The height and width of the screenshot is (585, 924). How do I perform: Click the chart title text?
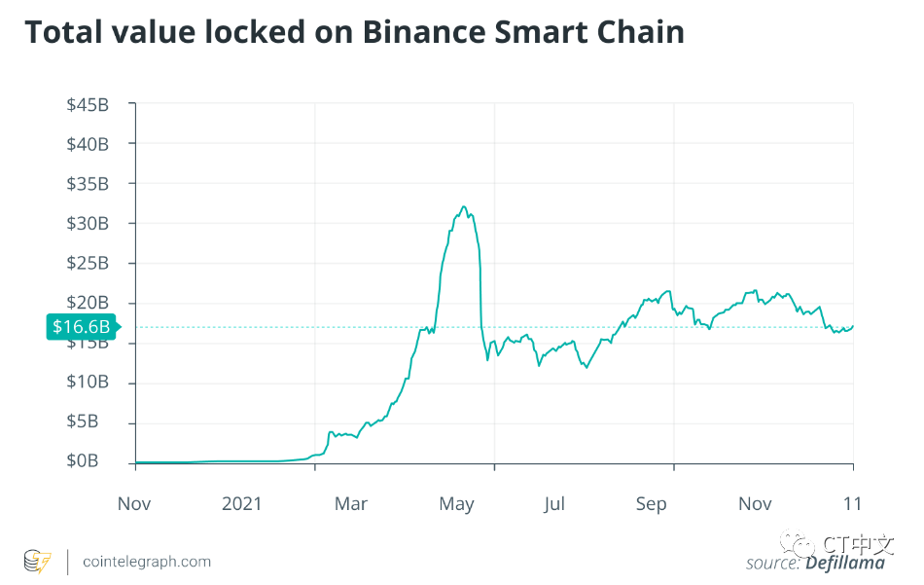pos(355,32)
